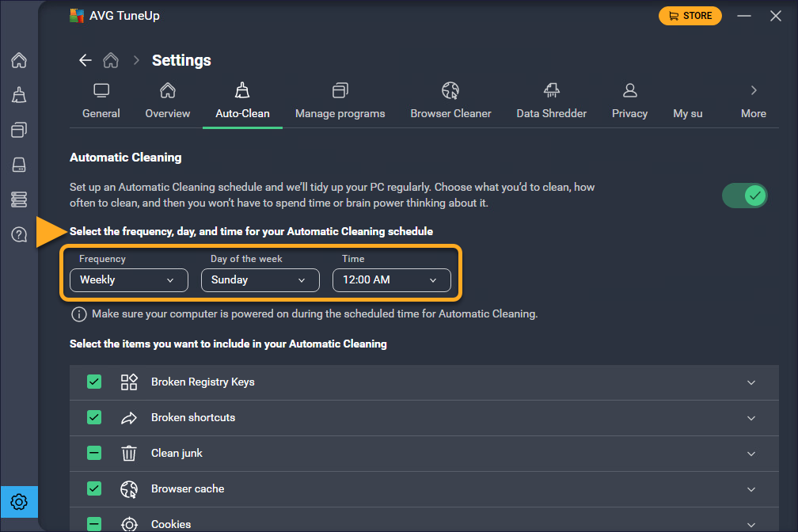Click the STORE button
Viewport: 798px width, 532px height.
[690, 16]
